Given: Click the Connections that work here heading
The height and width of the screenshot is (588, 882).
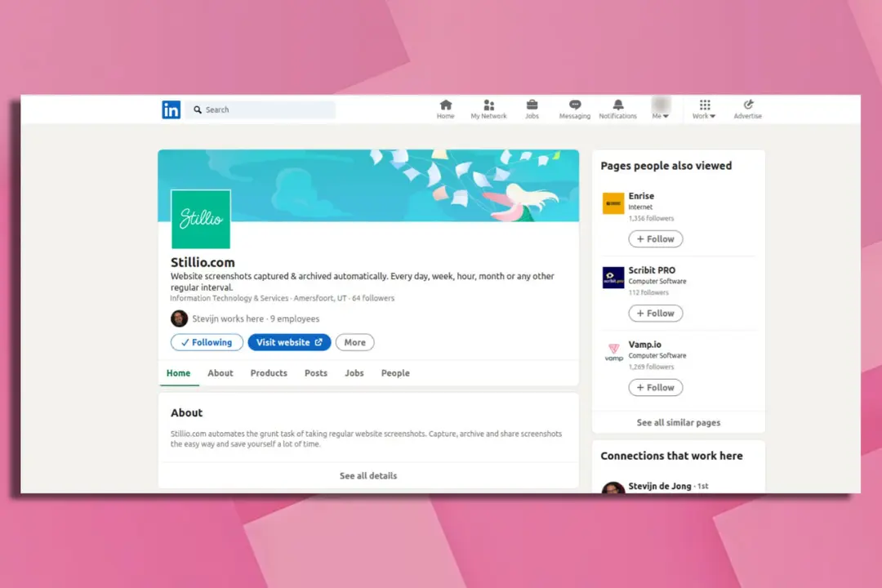Looking at the screenshot, I should coord(671,456).
